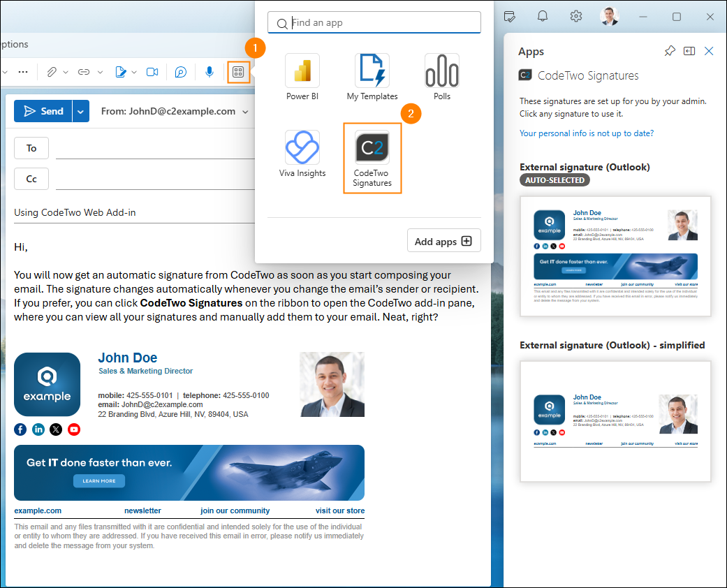Click the To address input line
Viewport: 727px width, 588px height.
[x=155, y=149]
